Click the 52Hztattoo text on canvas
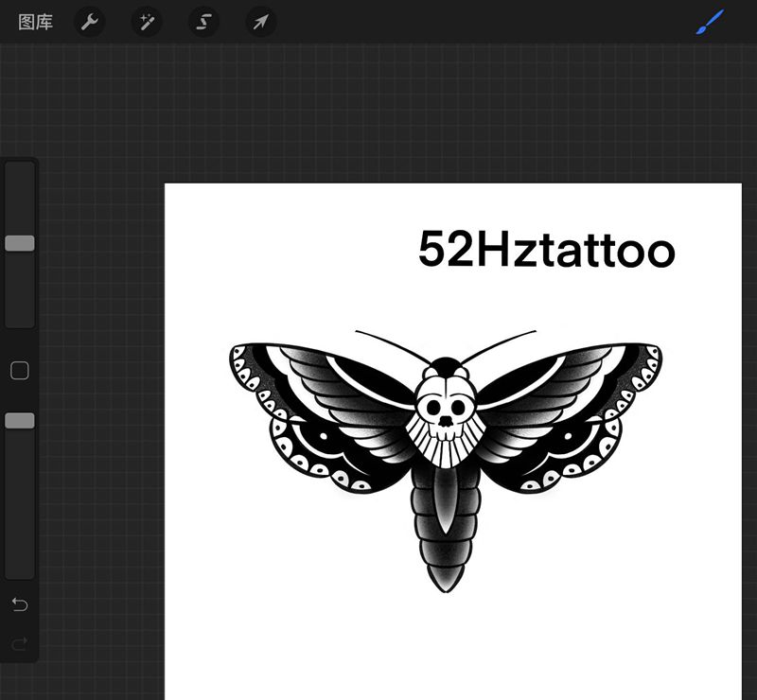The width and height of the screenshot is (757, 700). pos(546,251)
